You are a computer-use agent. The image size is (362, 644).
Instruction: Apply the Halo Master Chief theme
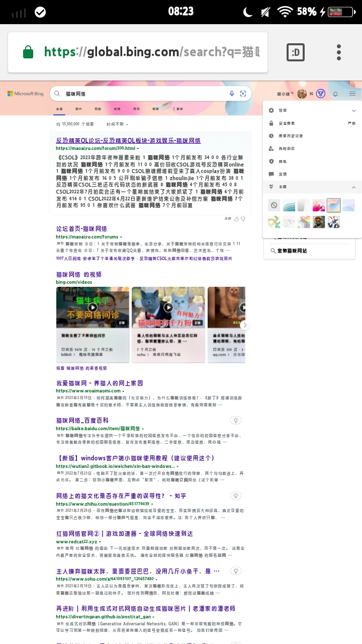point(319,222)
